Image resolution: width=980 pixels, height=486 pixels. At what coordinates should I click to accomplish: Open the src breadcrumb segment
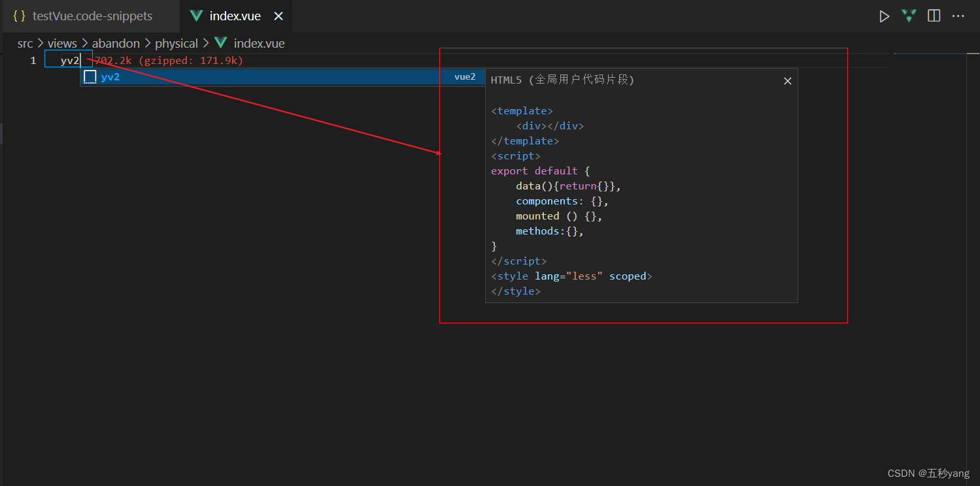coord(25,43)
